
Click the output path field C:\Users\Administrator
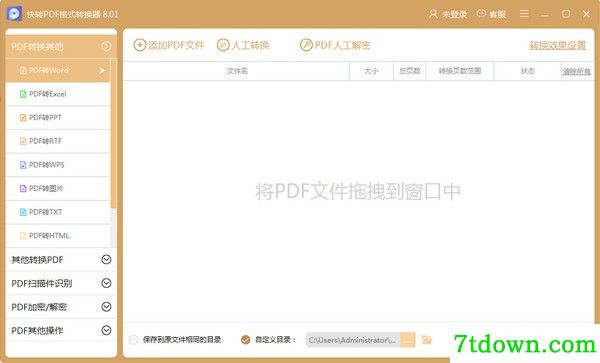pyautogui.click(x=353, y=340)
